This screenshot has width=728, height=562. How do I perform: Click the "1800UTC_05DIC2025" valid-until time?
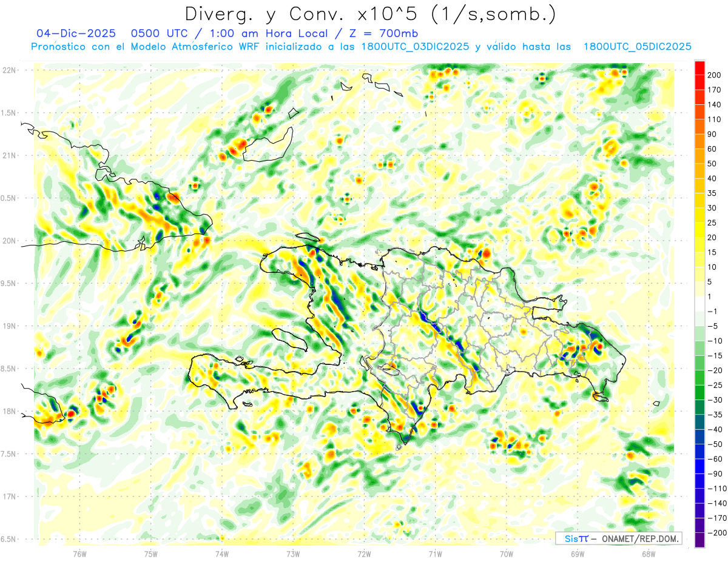tap(638, 47)
